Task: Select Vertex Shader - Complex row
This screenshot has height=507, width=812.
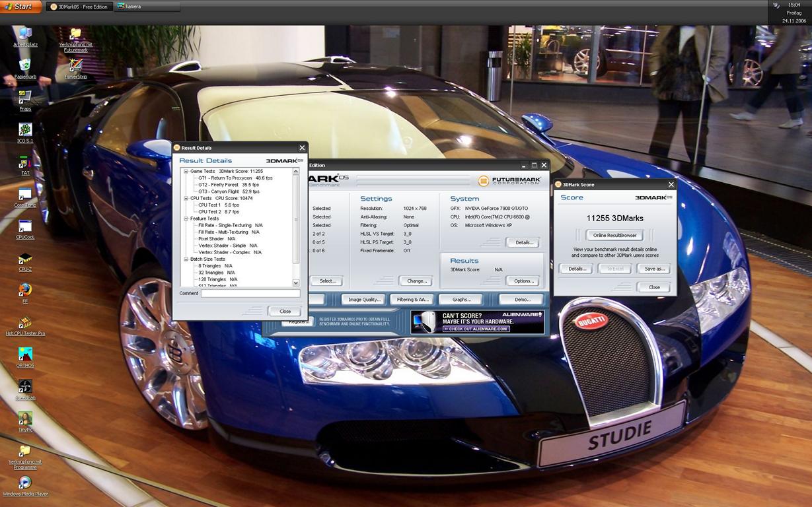Action: 230,252
